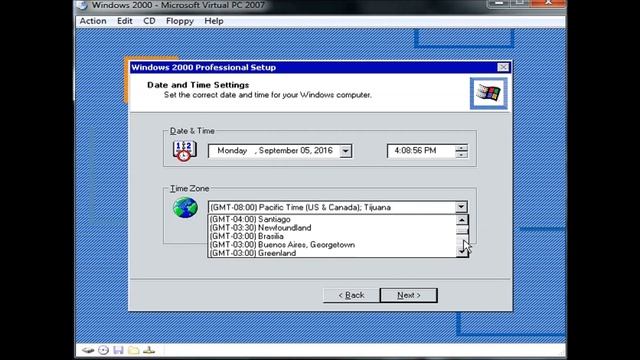640x360 pixels.
Task: Click the hard disk activity icon in status bar
Action: pos(88,350)
